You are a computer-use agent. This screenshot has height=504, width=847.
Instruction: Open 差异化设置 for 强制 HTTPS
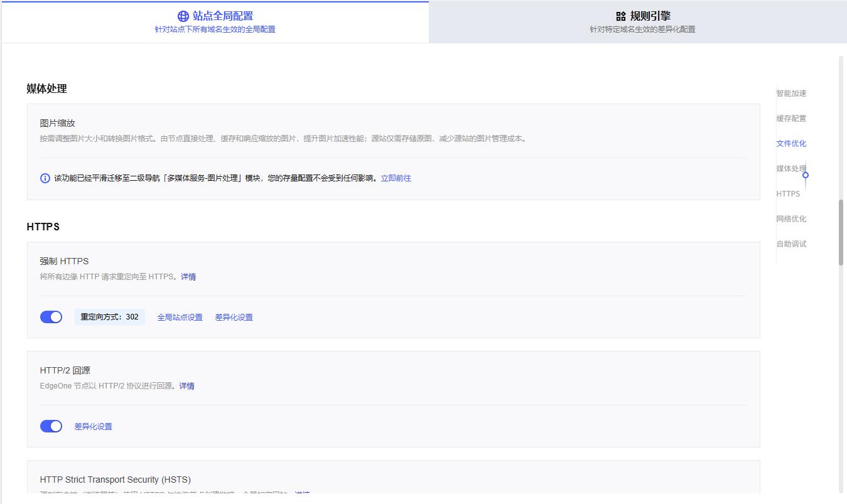click(x=234, y=318)
